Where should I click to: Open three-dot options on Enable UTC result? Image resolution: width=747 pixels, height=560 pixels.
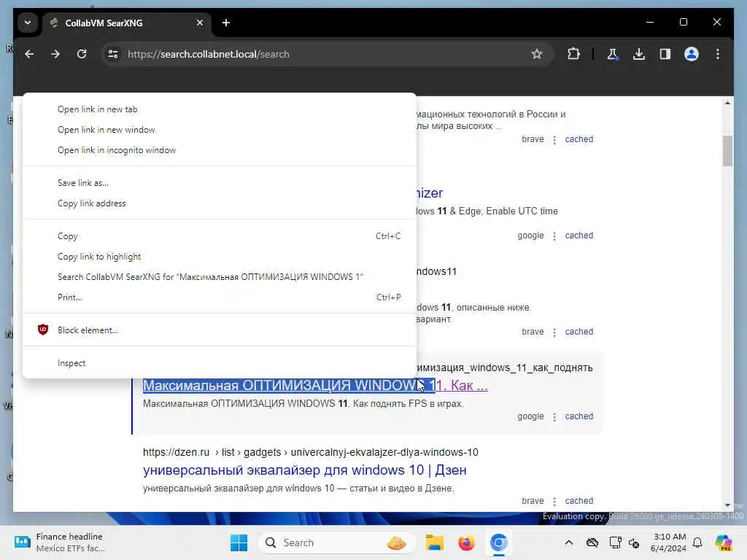point(554,236)
